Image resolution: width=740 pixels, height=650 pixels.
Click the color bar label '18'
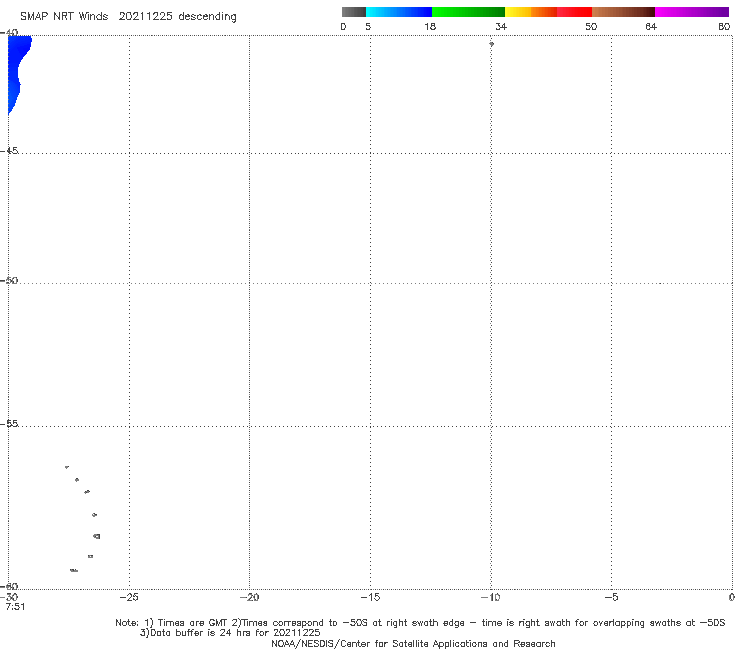430,27
